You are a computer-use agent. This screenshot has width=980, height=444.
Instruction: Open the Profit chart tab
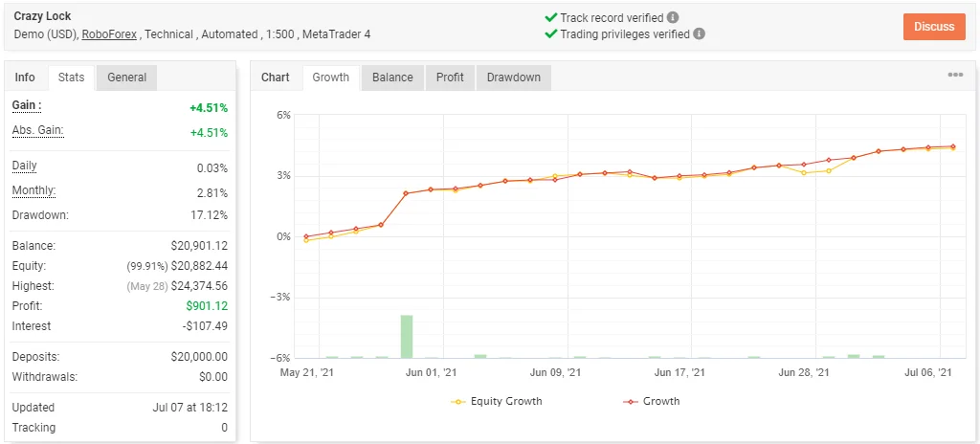pos(450,78)
